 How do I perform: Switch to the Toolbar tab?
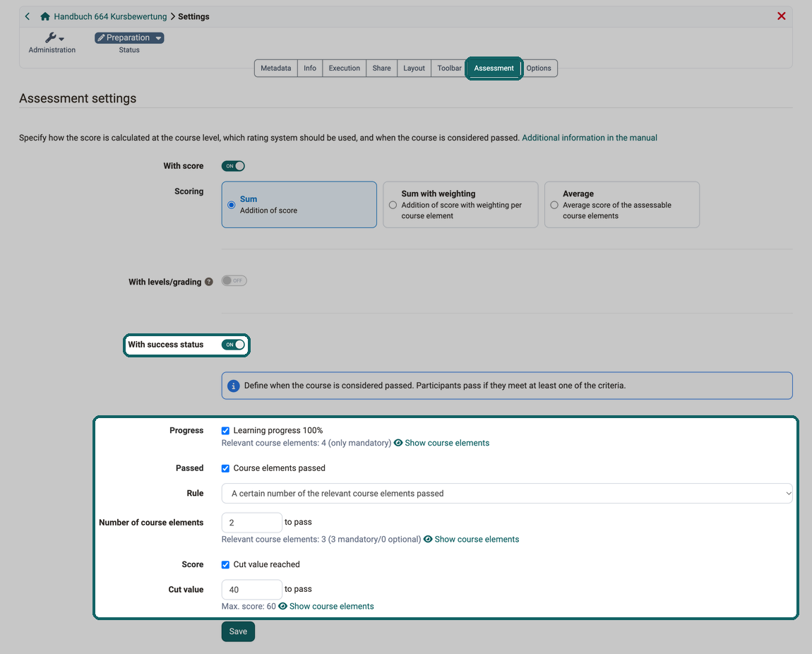[449, 69]
